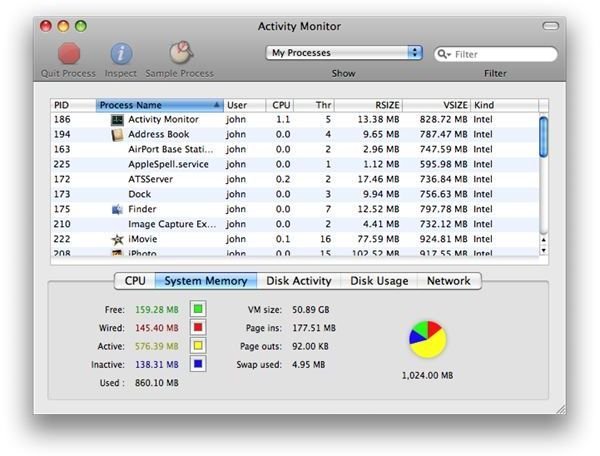Image resolution: width=600 pixels, height=456 pixels.
Task: Click the magnifier icon in Filter field
Action: [x=443, y=54]
